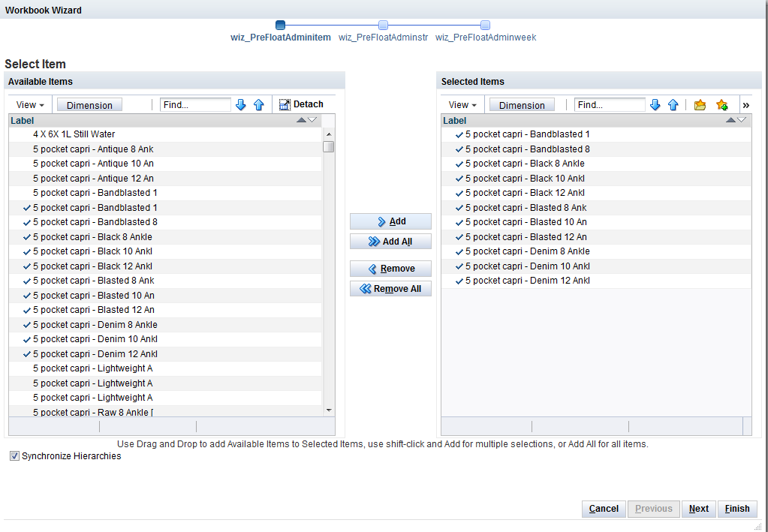
Task: Click Available Items scrollbar up arrow
Action: [329, 134]
